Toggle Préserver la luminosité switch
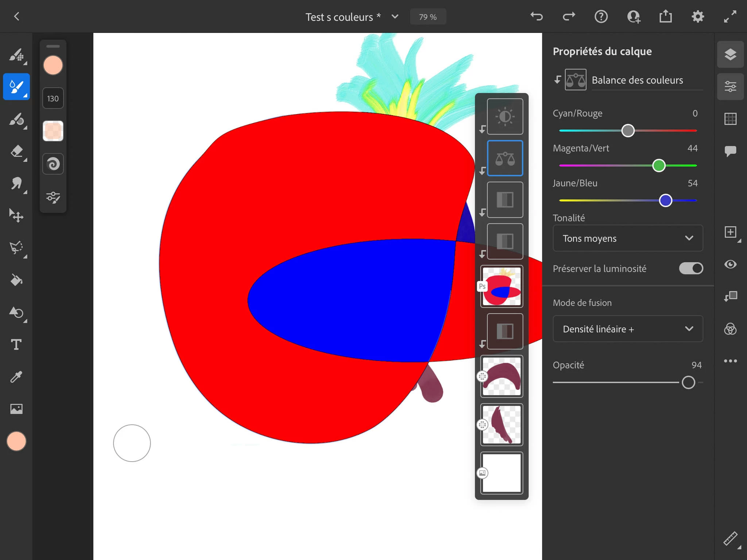 pos(691,268)
